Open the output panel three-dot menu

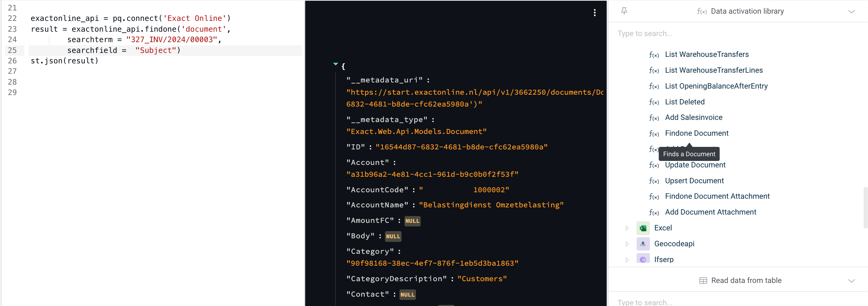[x=595, y=13]
